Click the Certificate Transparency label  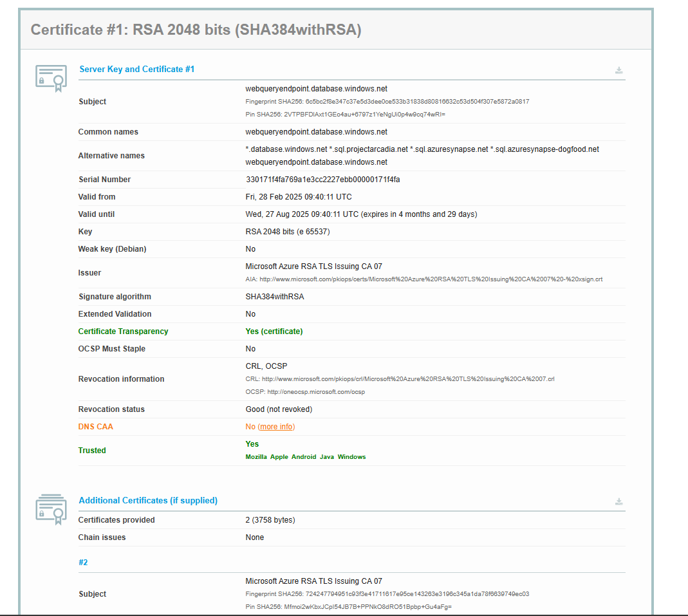(x=123, y=331)
